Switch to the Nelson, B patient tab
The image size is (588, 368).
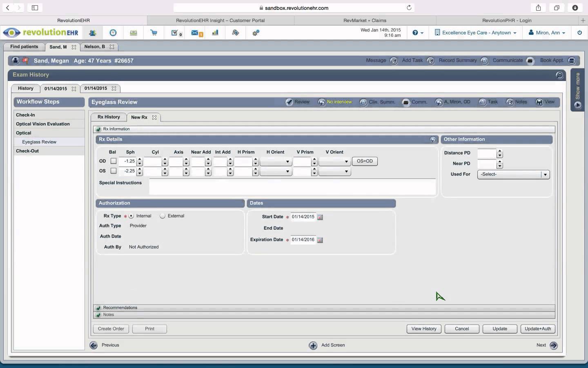pos(94,47)
